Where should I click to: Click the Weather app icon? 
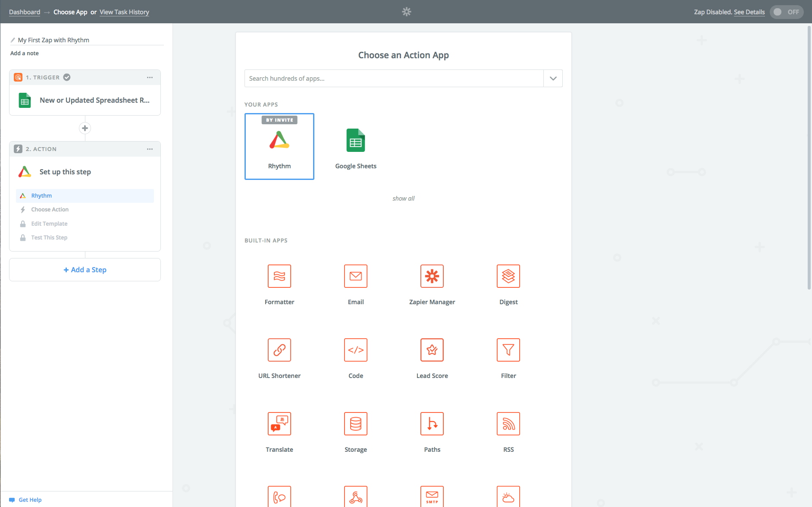click(508, 497)
